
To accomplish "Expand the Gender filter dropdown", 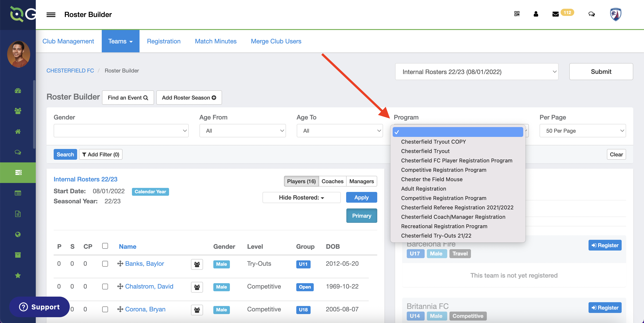I will click(121, 131).
